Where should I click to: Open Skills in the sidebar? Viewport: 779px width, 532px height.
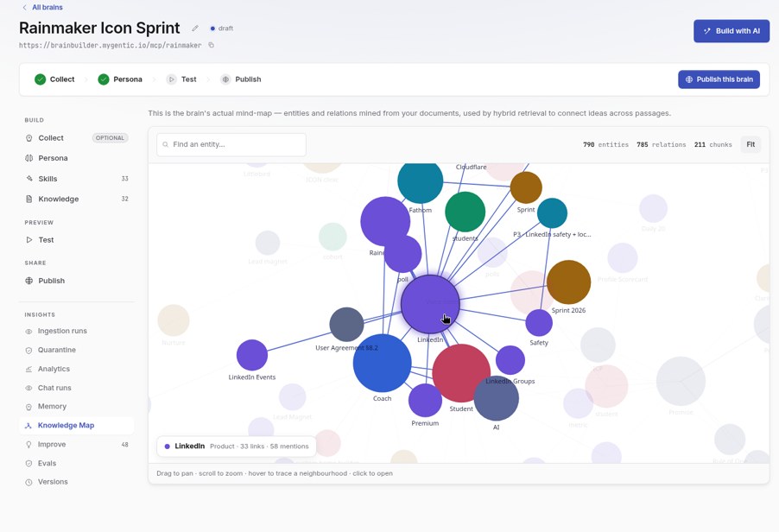tap(77, 179)
